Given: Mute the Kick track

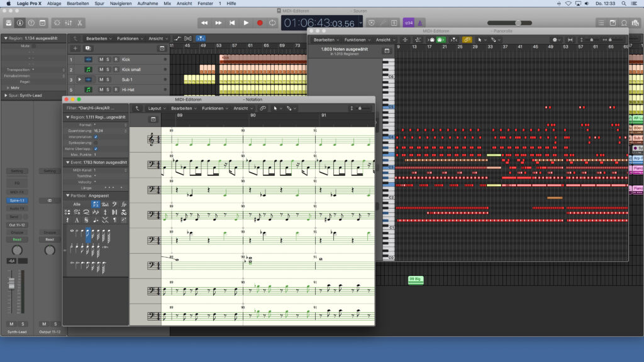Looking at the screenshot, I should (101, 60).
